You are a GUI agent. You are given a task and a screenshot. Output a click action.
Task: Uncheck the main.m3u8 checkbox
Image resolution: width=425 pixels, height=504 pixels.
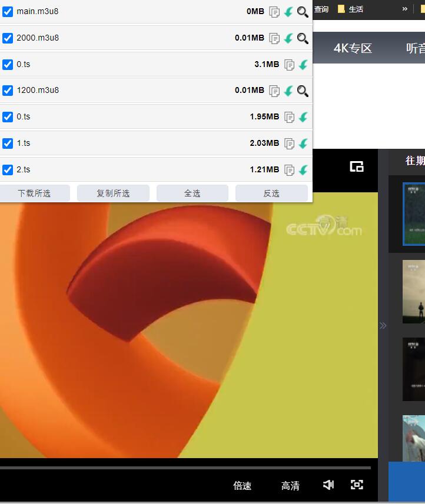[x=8, y=12]
